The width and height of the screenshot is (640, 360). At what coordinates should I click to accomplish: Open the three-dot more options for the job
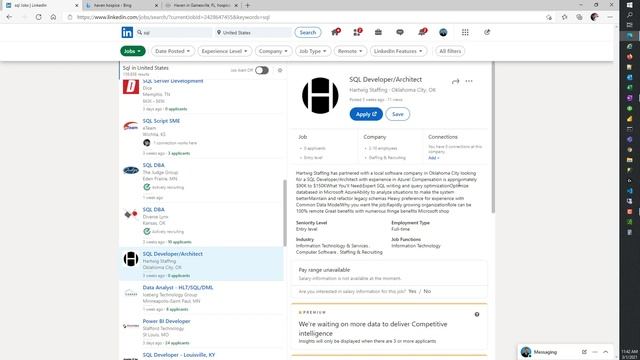(469, 81)
